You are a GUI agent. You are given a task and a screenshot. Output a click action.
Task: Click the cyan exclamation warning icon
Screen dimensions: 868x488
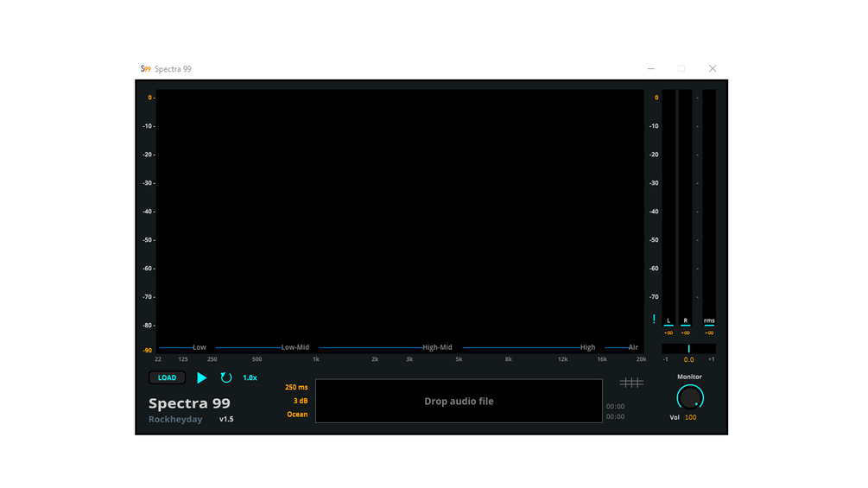(x=654, y=320)
